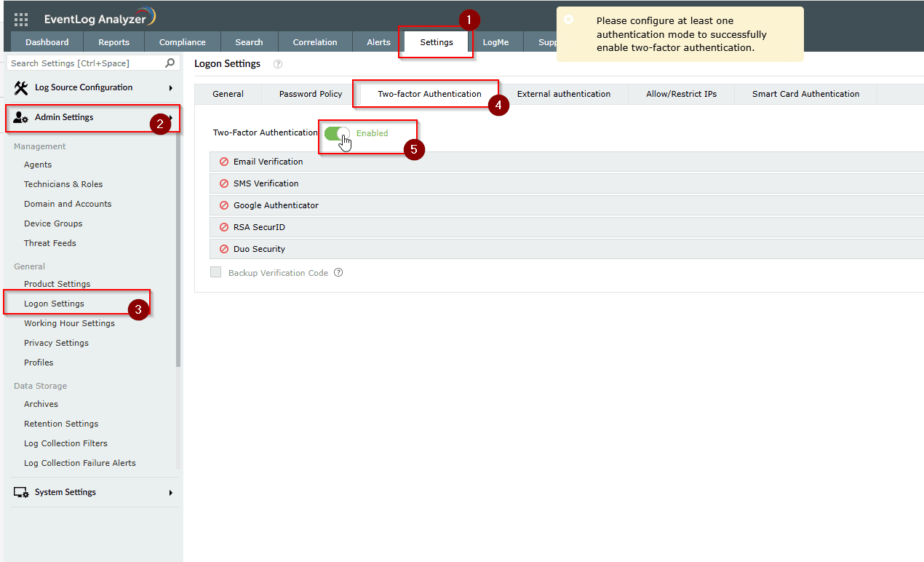924x562 pixels.
Task: Open the Smart Card Authentication tab
Action: [x=806, y=94]
